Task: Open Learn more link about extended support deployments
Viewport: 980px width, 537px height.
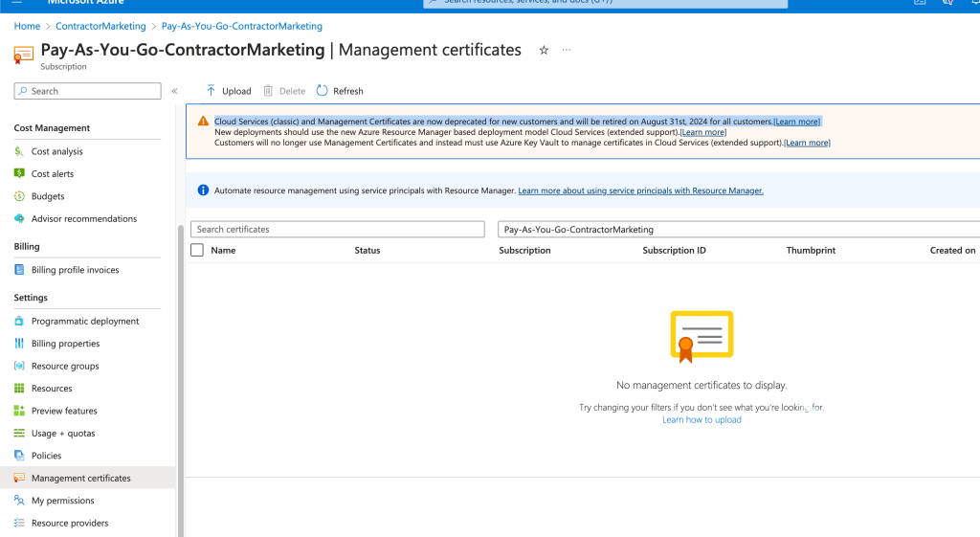Action: tap(703, 132)
